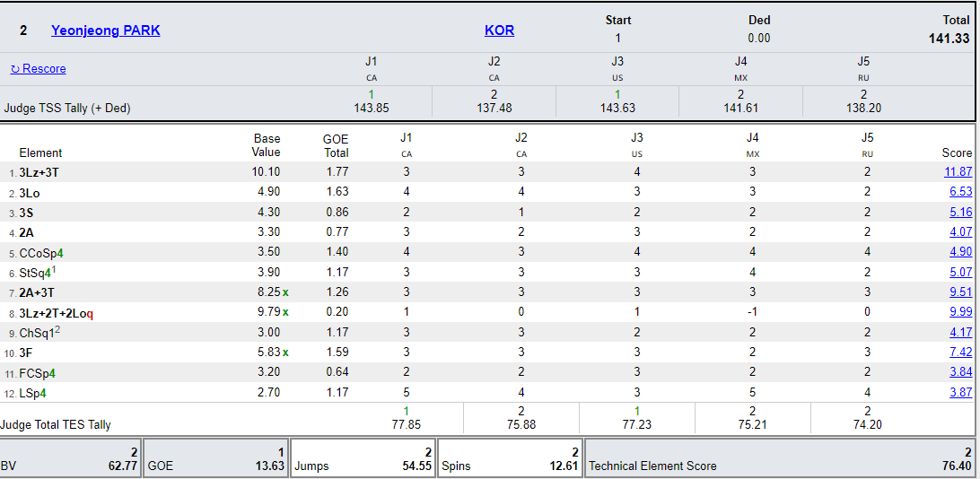980x479 pixels.
Task: Click footnote 2 superscript beside ChSq1
Action: [x=57, y=329]
